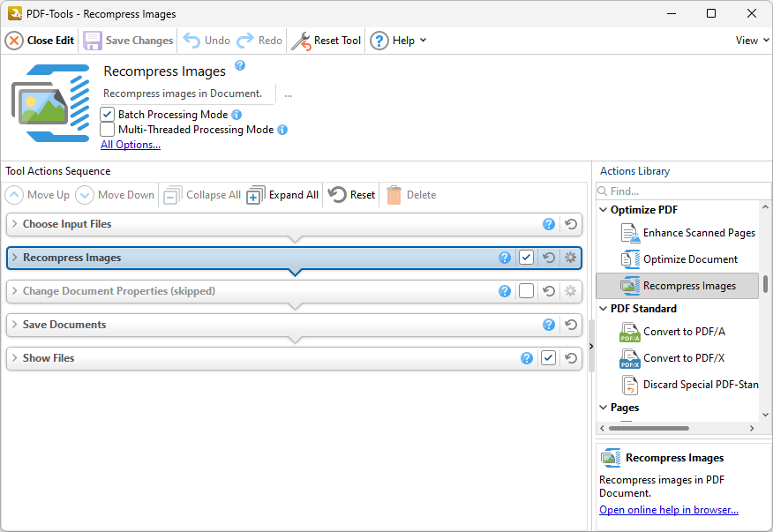Select Enhance Scanned Pages action
Viewport: 773px width, 532px height.
click(688, 233)
